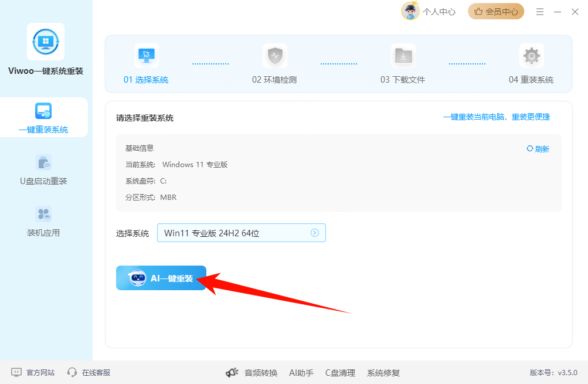This screenshot has height=384, width=588.
Task: Start the AI一键重装 button
Action: pyautogui.click(x=161, y=278)
